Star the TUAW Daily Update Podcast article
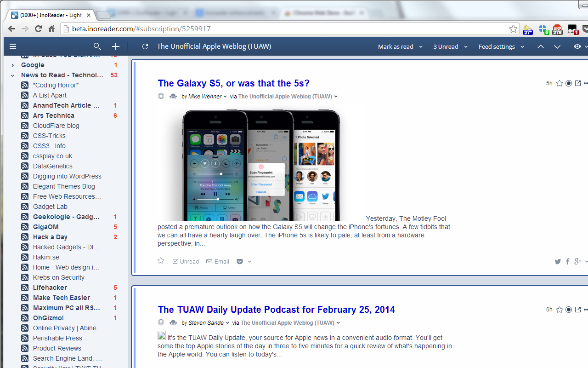Screen dimensions: 588x368 tap(560, 310)
